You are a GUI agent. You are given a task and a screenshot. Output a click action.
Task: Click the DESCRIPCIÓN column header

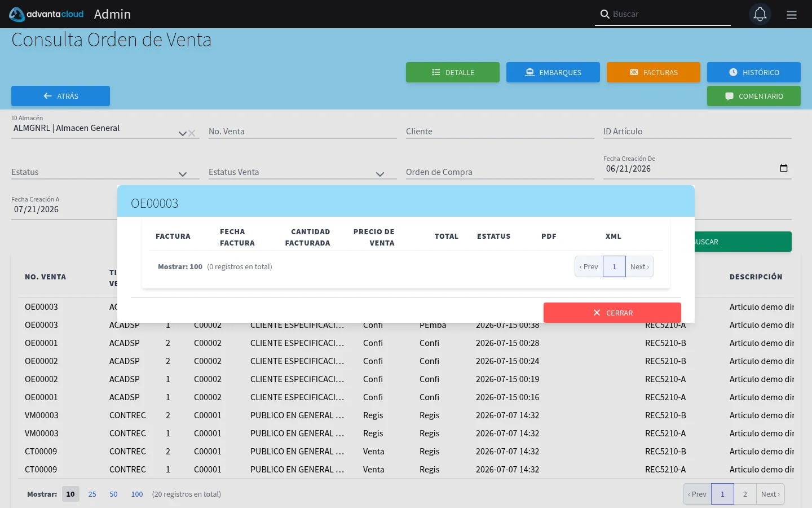coord(756,277)
